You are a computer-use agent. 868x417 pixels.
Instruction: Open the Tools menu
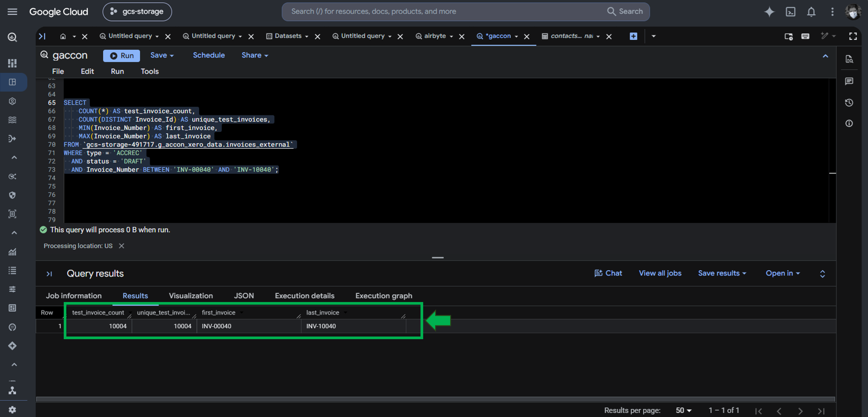coord(150,71)
